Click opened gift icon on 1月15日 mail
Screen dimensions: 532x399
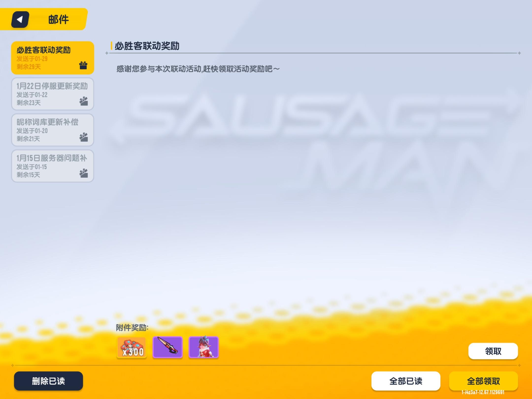(83, 173)
